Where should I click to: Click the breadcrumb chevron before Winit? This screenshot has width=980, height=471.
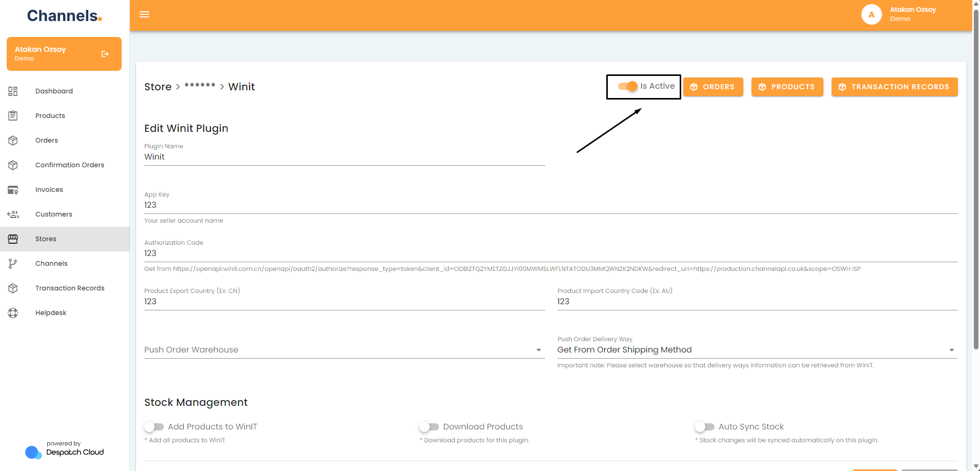pos(222,87)
